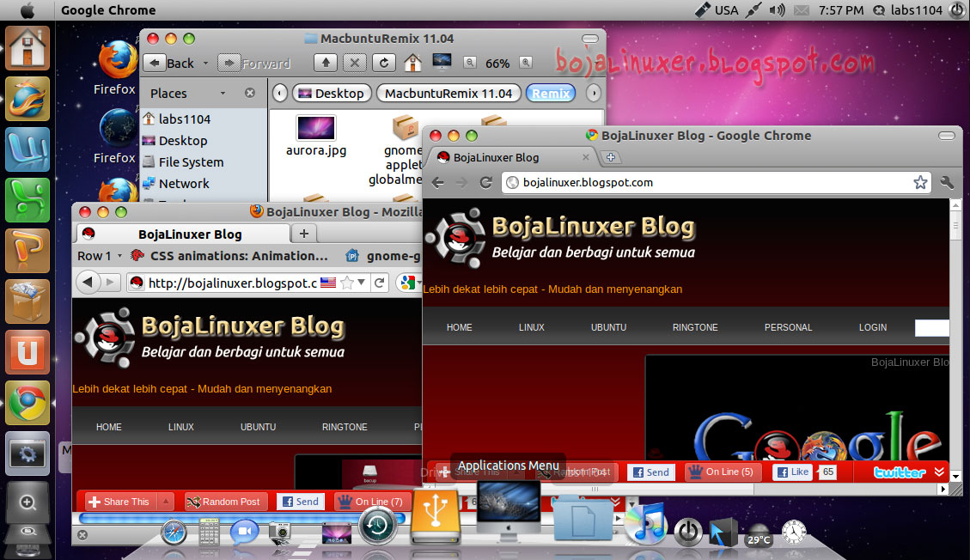Image resolution: width=970 pixels, height=560 pixels.
Task: Select the Remix path button
Action: [x=551, y=94]
